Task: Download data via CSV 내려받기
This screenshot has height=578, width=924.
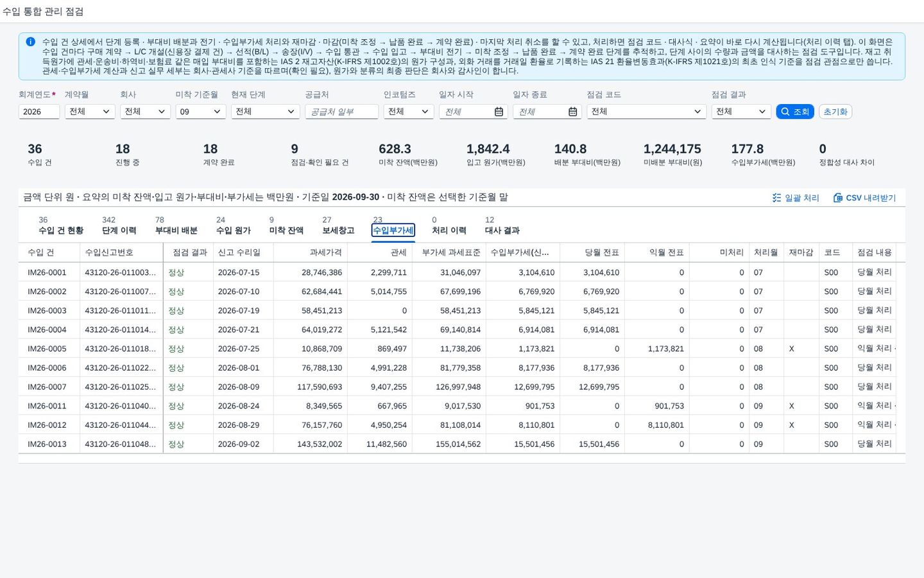Action: [864, 198]
